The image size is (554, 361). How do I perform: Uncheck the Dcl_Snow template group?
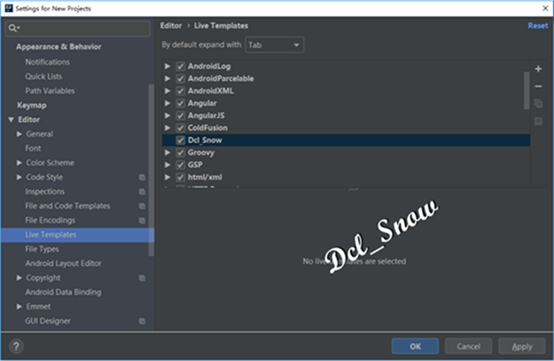pos(181,140)
